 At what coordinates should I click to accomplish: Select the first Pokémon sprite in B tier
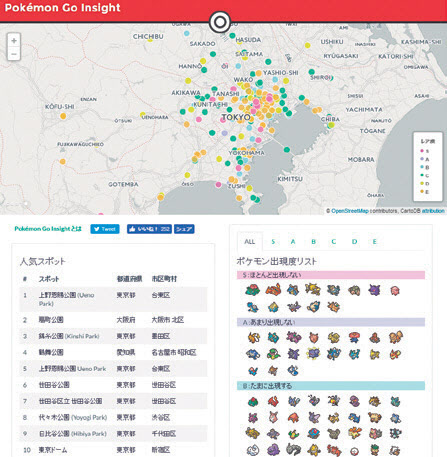[x=253, y=402]
